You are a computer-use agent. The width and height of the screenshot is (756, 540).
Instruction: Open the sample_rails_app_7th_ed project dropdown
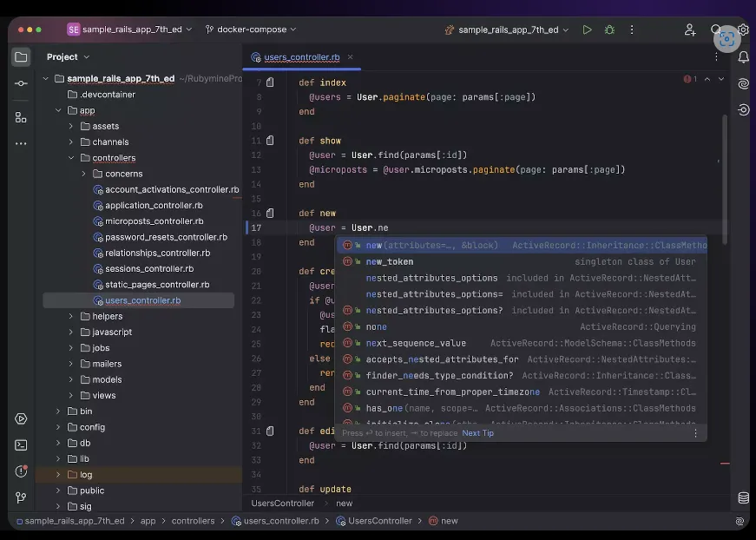point(129,30)
